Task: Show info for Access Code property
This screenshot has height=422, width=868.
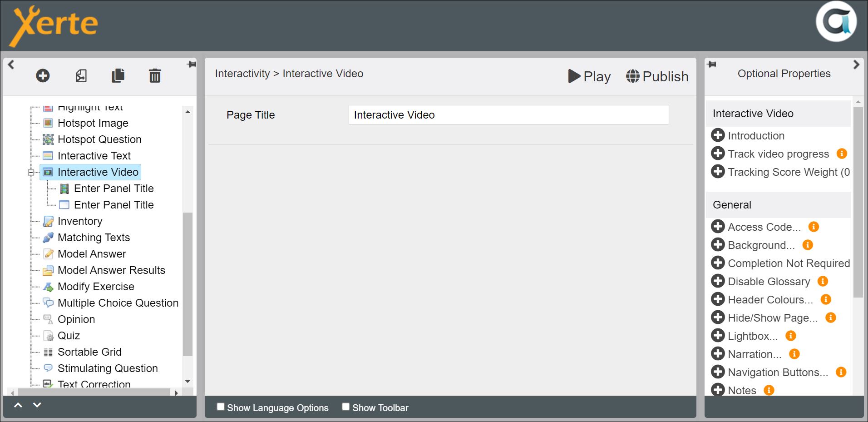Action: [x=814, y=227]
